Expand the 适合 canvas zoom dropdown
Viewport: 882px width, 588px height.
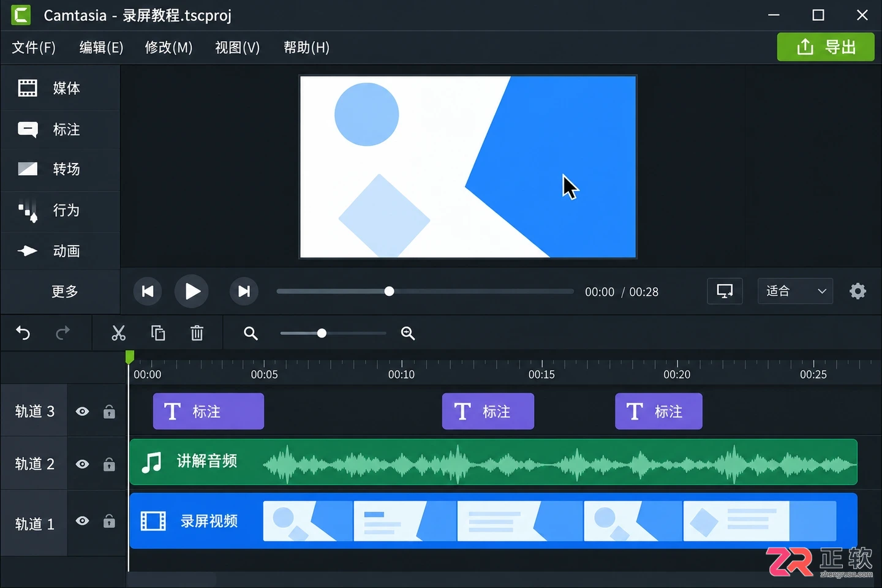(796, 291)
